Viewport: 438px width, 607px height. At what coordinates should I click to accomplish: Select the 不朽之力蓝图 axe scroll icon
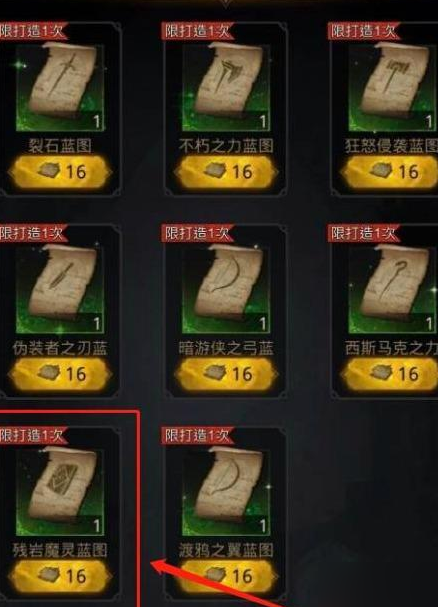coord(226,87)
